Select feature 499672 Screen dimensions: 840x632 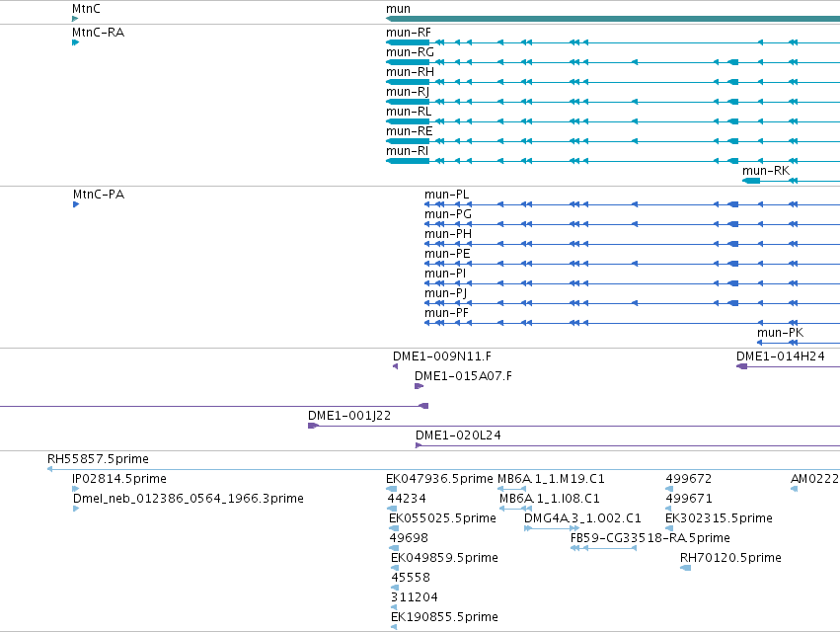(x=669, y=489)
